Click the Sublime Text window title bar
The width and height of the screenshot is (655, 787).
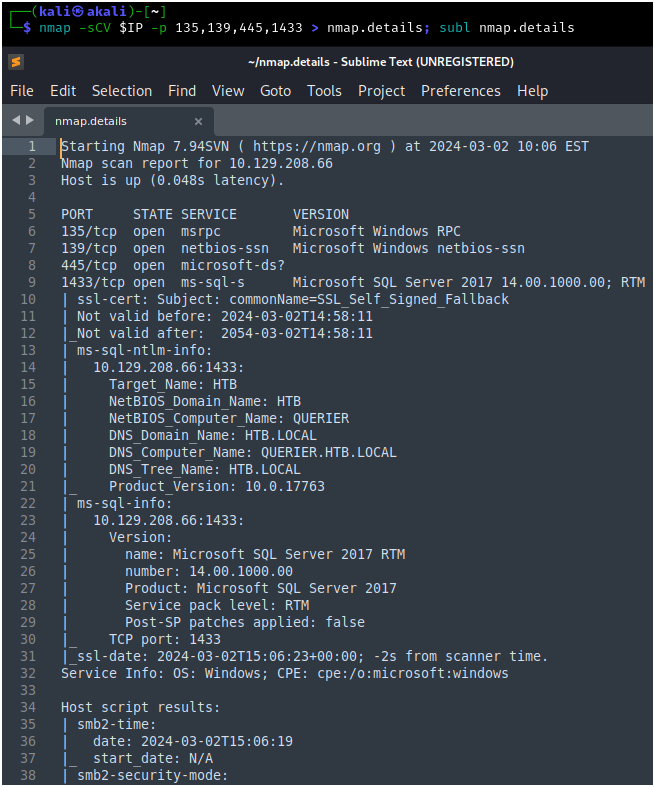pos(380,62)
